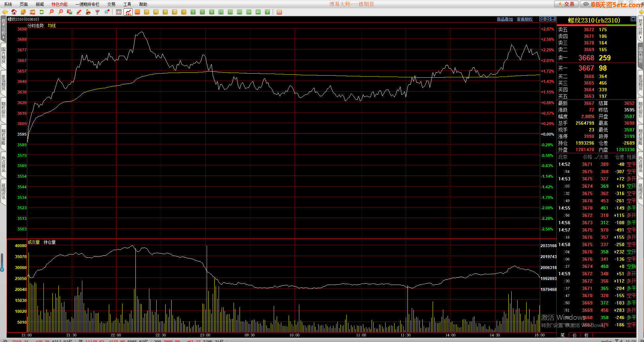Open the quote list table icon

(119, 12)
